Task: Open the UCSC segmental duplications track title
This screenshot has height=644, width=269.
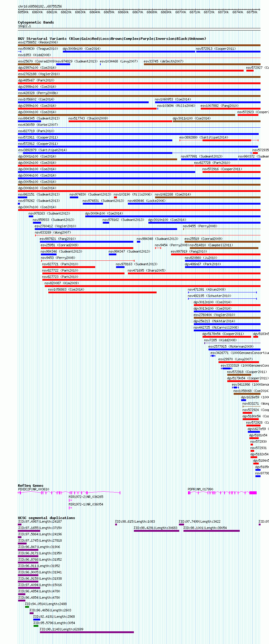Action: pos(47,518)
